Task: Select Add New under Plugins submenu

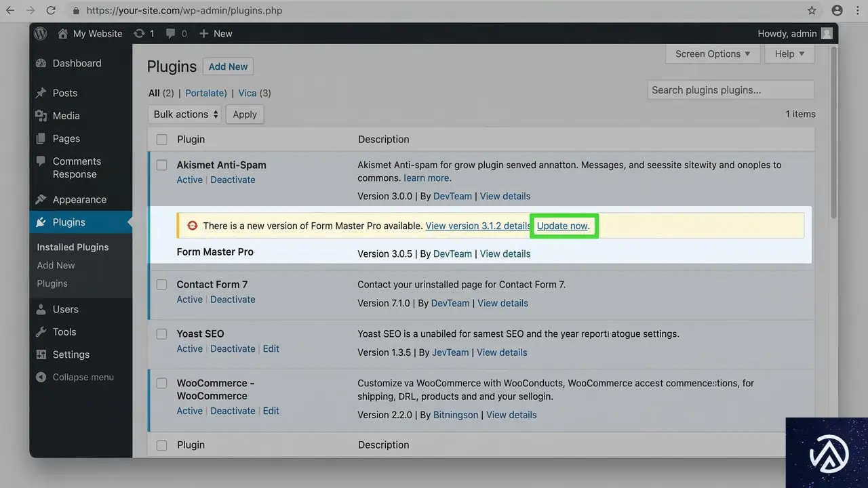Action: point(56,265)
